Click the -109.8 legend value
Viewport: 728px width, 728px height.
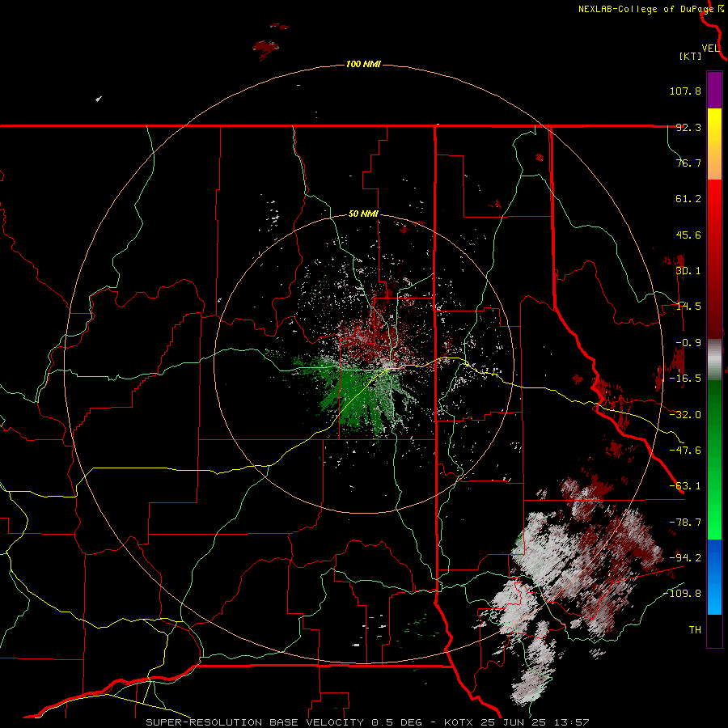682,594
